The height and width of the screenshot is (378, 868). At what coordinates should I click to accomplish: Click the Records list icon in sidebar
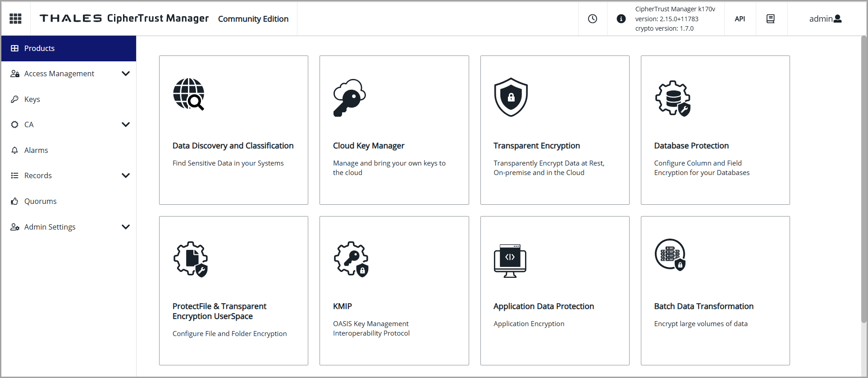[x=15, y=175]
